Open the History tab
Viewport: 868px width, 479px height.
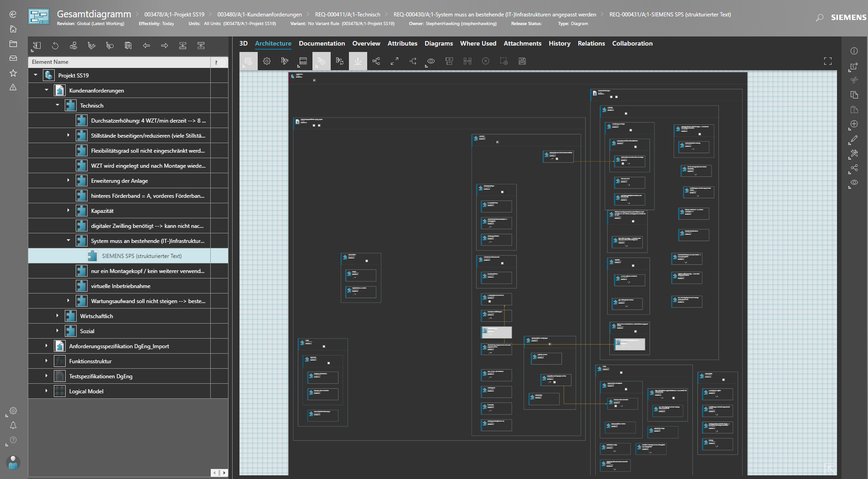[x=559, y=43]
